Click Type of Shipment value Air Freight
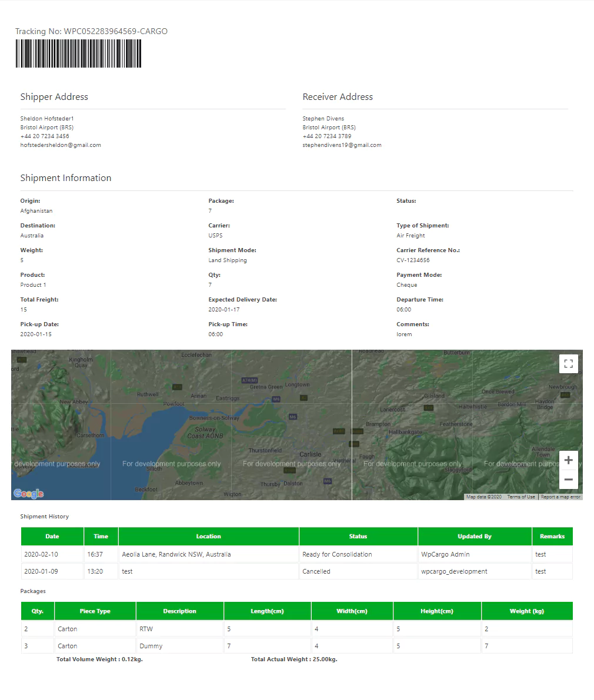This screenshot has height=700, width=594. click(x=411, y=235)
